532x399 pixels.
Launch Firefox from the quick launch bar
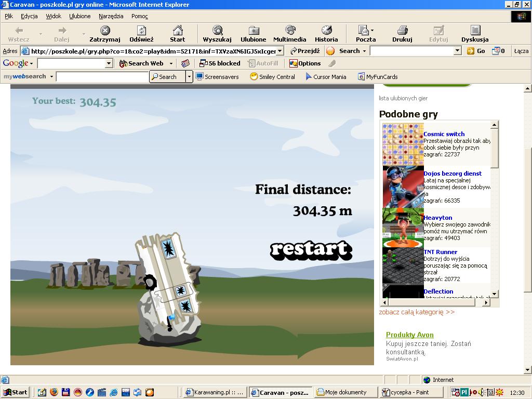(54, 392)
